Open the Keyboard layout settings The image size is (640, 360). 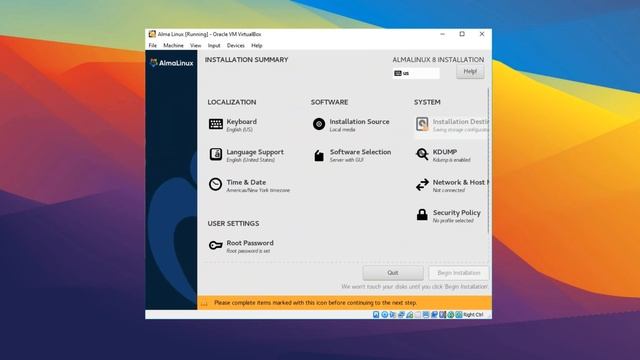(x=233, y=124)
